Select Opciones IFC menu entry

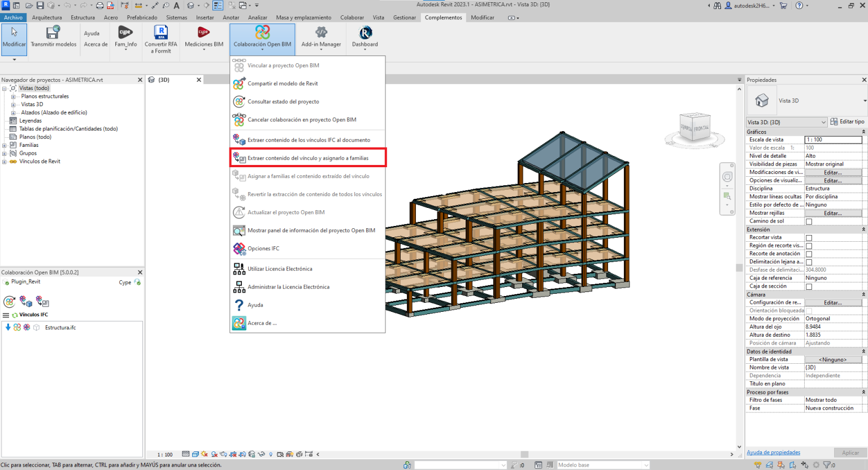pos(307,249)
